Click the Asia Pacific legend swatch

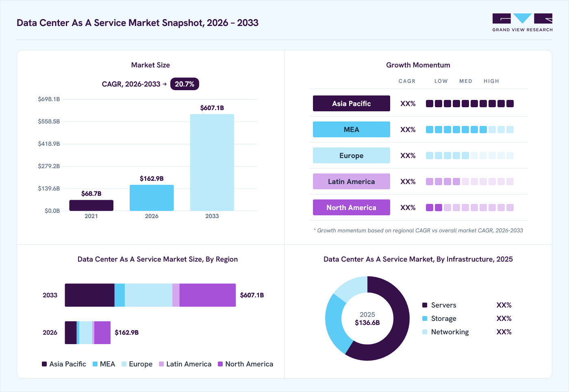(44, 364)
